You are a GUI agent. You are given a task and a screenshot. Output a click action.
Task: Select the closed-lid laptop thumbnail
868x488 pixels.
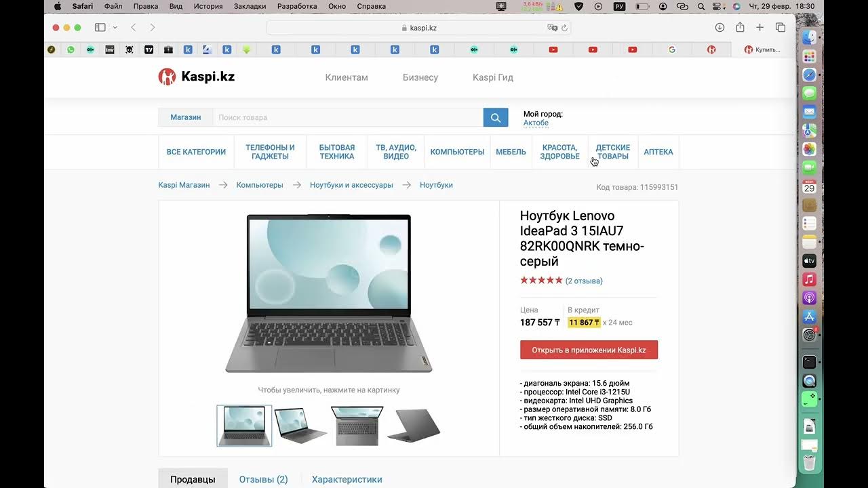point(414,426)
